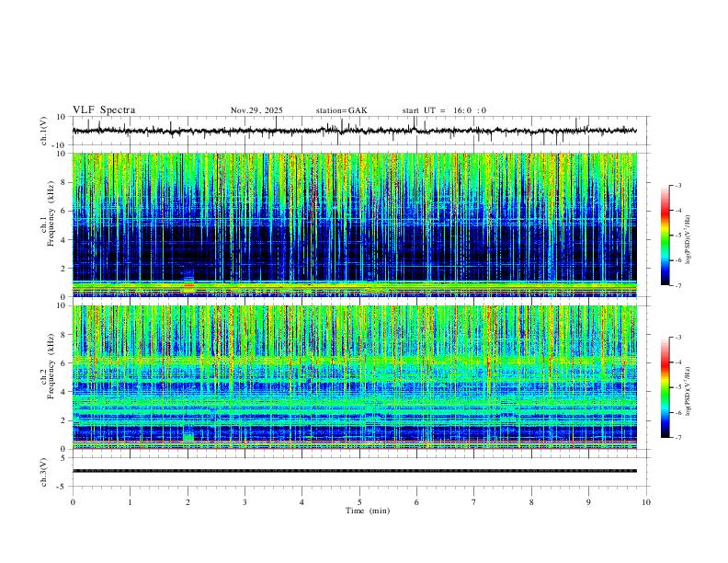Click the 'ch.1(V)' waveform axis label
Viewport: 728px width, 563px height.
pos(44,131)
